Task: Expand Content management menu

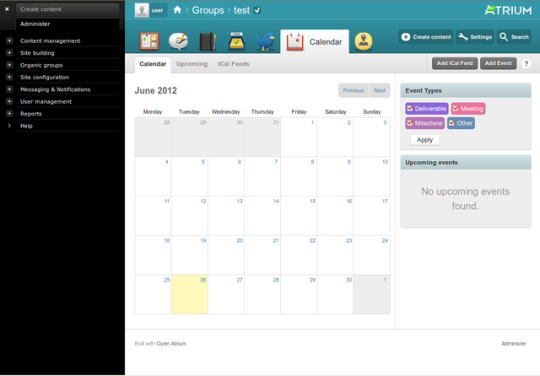Action: pos(9,41)
